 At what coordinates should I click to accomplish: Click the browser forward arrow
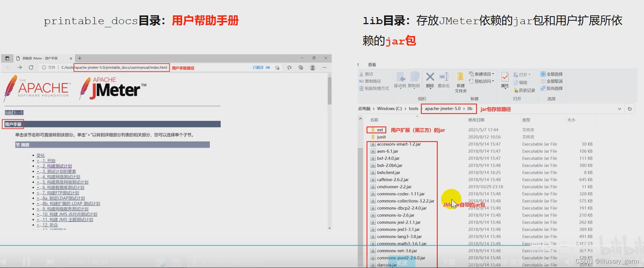coord(20,68)
